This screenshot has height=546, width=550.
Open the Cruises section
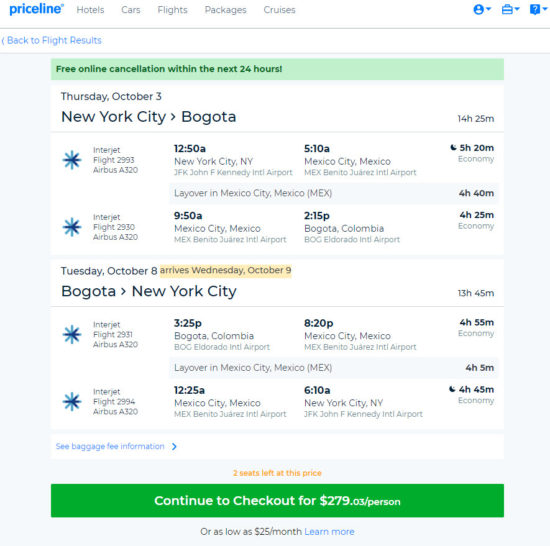pos(279,10)
